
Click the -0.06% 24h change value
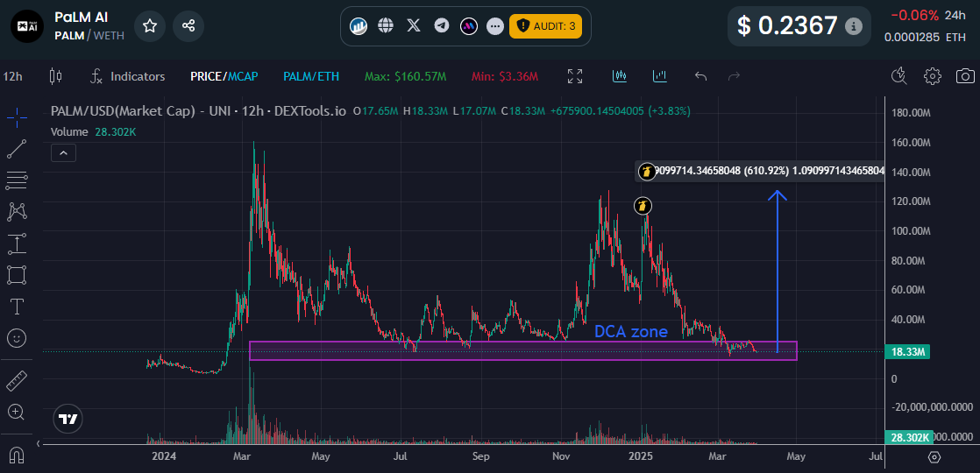tap(914, 15)
